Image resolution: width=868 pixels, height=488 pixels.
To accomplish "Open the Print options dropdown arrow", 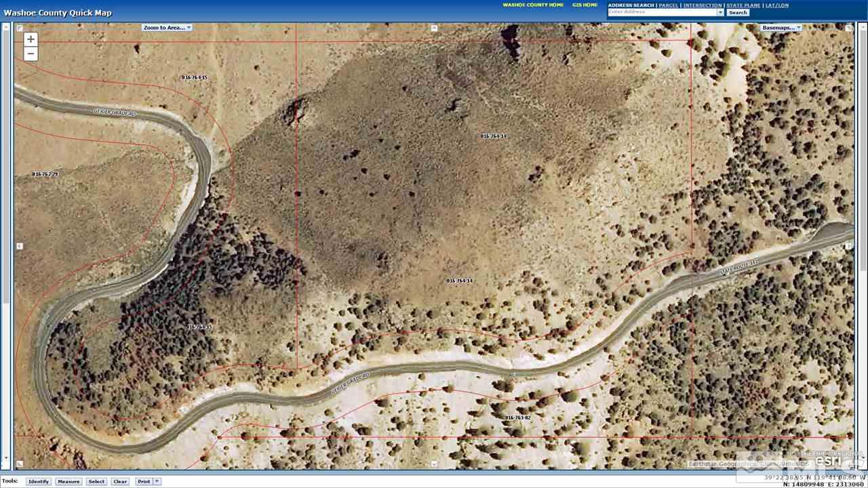I will 157,481.
